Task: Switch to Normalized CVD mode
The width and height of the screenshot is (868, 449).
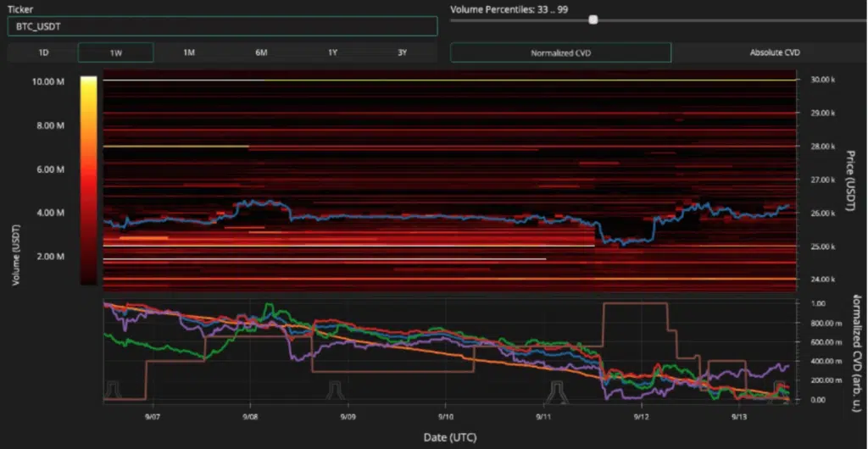Action: click(x=561, y=53)
